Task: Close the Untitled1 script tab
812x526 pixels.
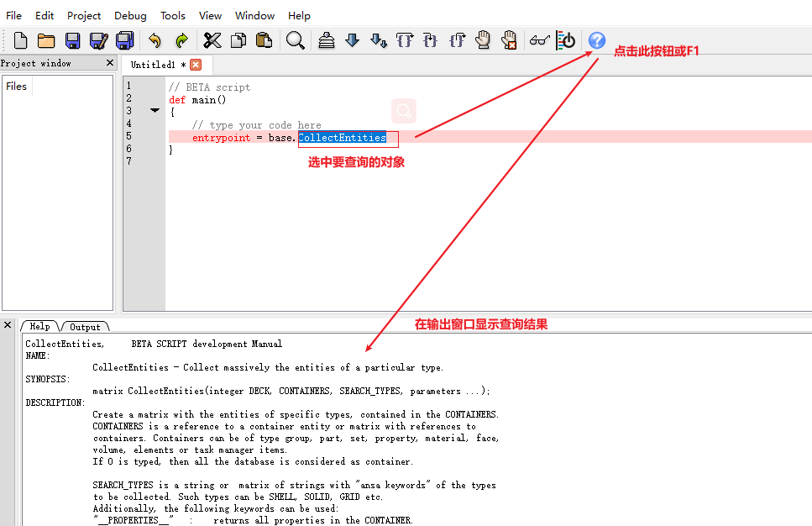Action: (x=196, y=65)
